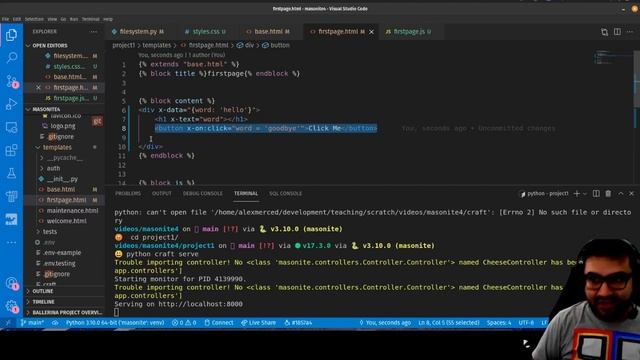Switch to Output panel tab
The width and height of the screenshot is (640, 360).
point(162,193)
